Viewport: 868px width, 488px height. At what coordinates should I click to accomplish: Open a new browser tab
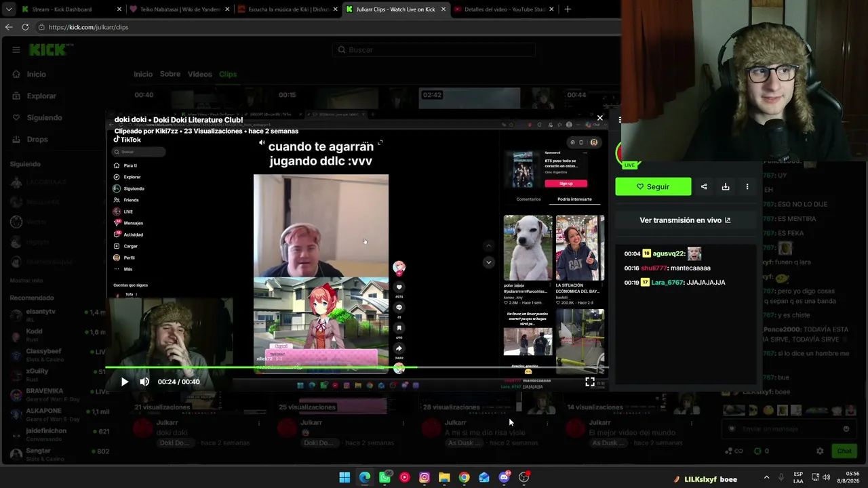click(x=568, y=9)
